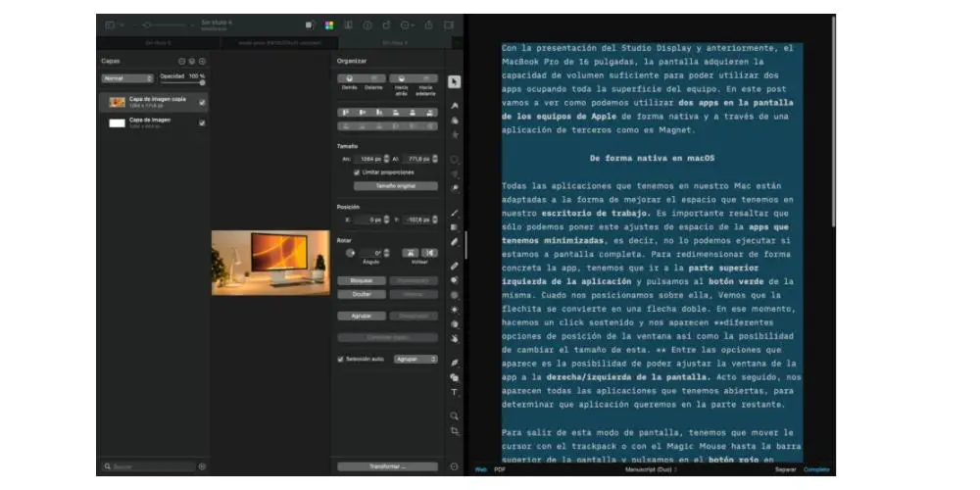This screenshot has width=980, height=490.
Task: Select the Zoom magnifier tool
Action: tap(454, 416)
